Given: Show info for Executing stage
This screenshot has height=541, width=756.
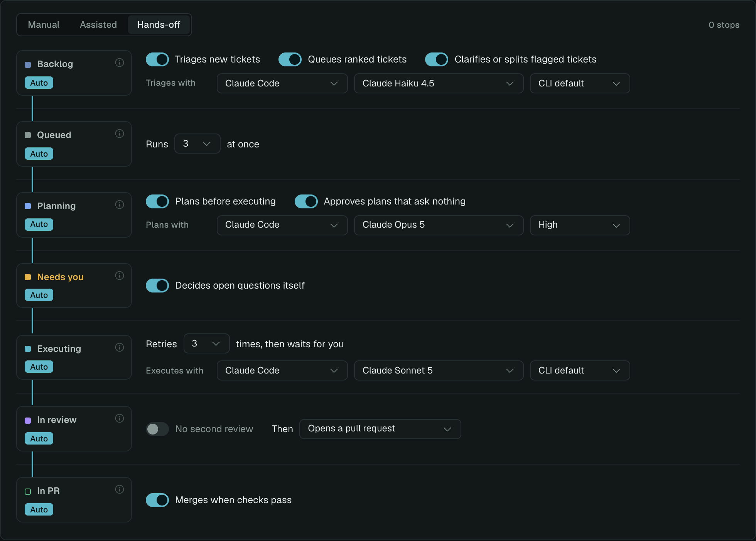Looking at the screenshot, I should 120,347.
